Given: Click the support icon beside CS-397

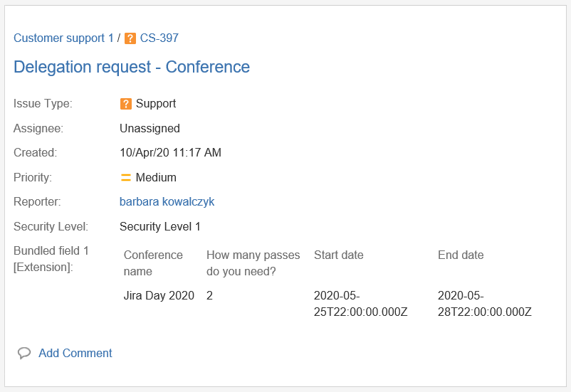Looking at the screenshot, I should pos(130,38).
